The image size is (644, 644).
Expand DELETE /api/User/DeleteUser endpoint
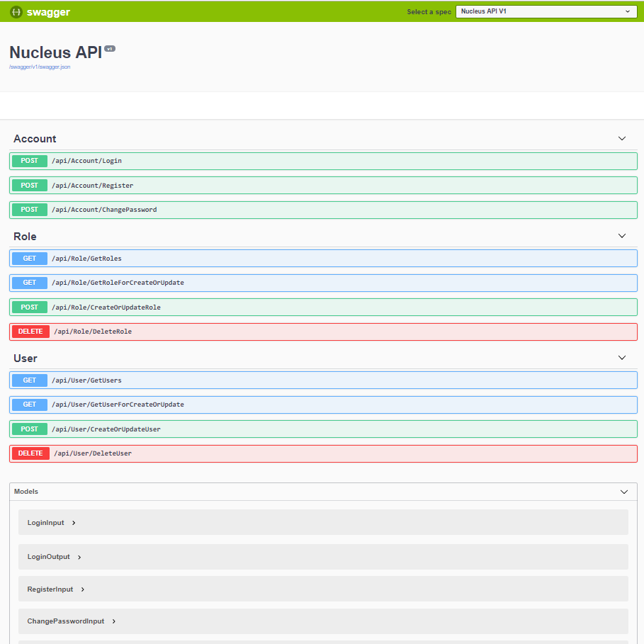click(x=323, y=453)
